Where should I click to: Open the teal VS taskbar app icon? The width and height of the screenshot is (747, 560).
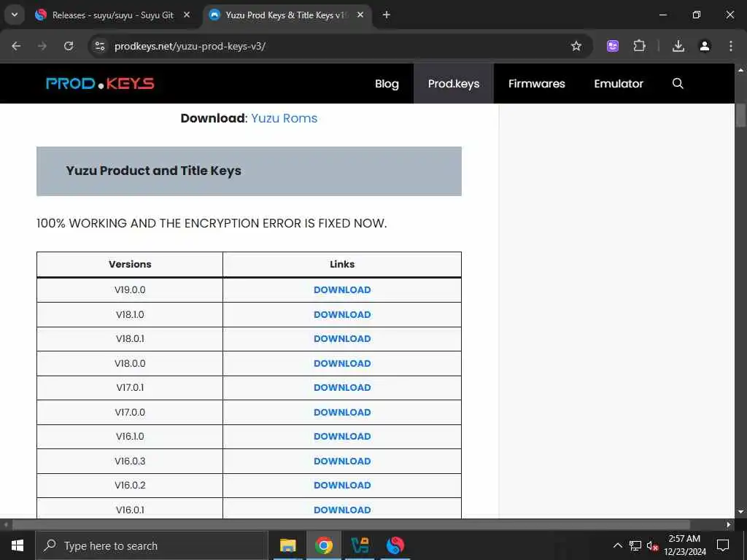tap(359, 545)
